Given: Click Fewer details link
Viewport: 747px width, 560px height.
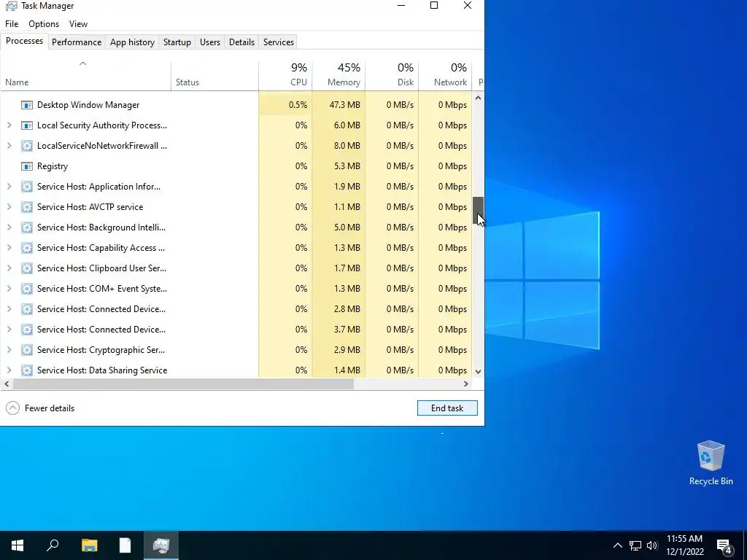Looking at the screenshot, I should click(50, 408).
